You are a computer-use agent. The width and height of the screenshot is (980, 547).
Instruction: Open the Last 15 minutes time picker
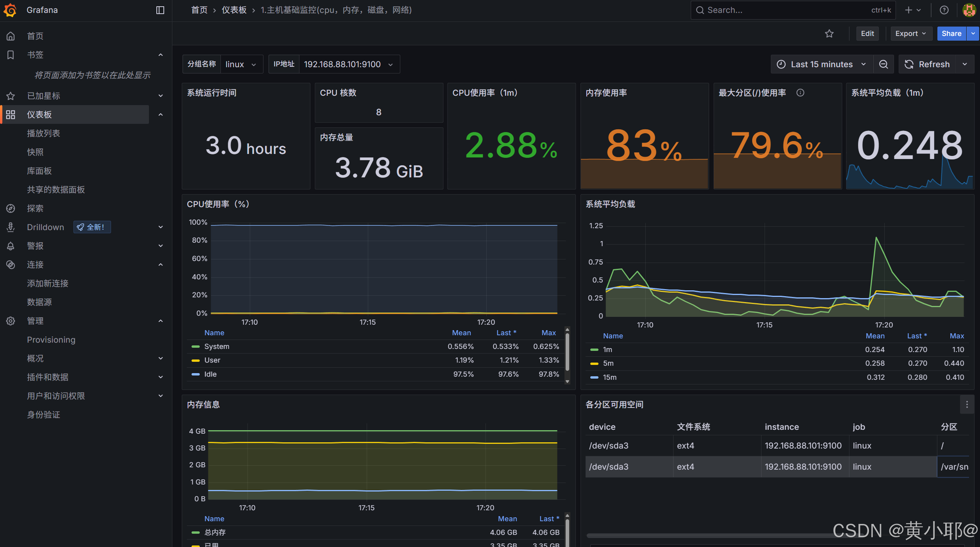pos(821,64)
